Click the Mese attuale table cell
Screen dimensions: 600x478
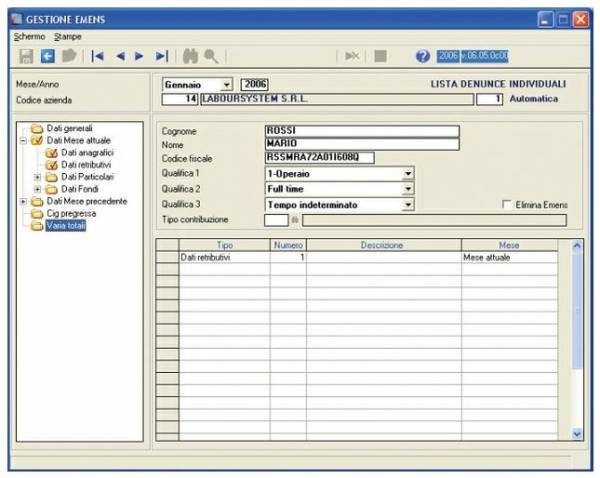click(509, 258)
